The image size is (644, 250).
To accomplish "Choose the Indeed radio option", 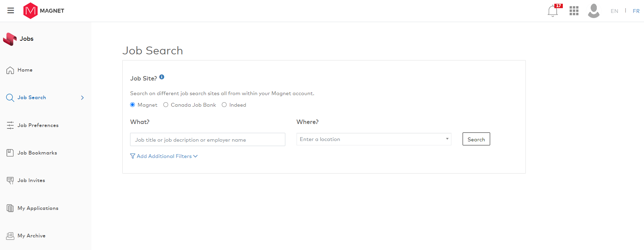I will [224, 105].
